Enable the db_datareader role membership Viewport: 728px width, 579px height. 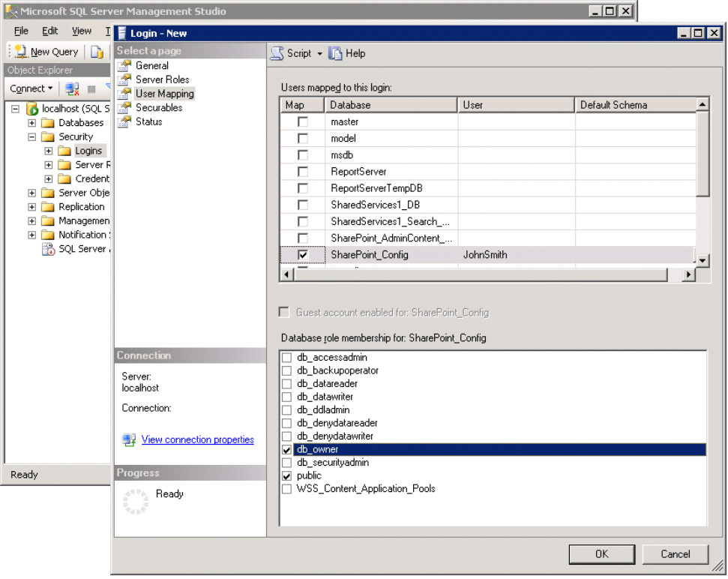(286, 383)
